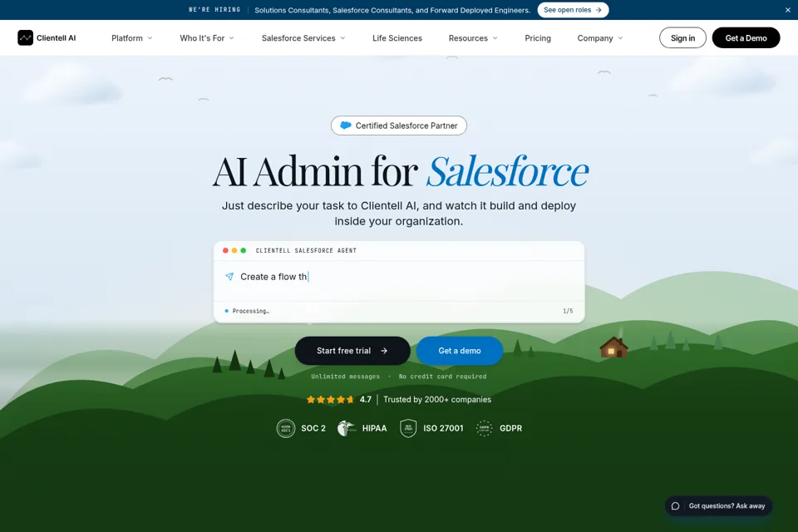Click Get a Demo in the header
The height and width of the screenshot is (532, 798).
click(x=746, y=37)
